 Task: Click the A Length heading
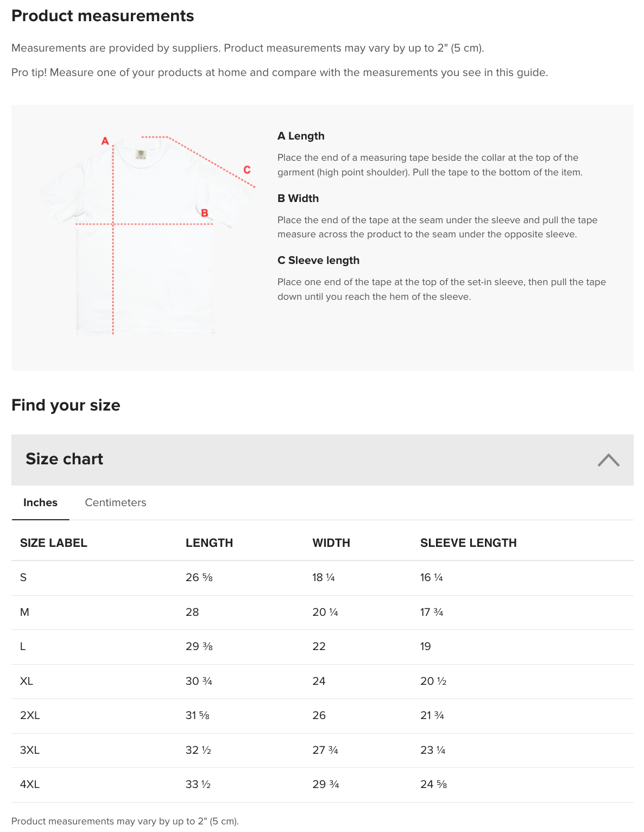coord(301,136)
